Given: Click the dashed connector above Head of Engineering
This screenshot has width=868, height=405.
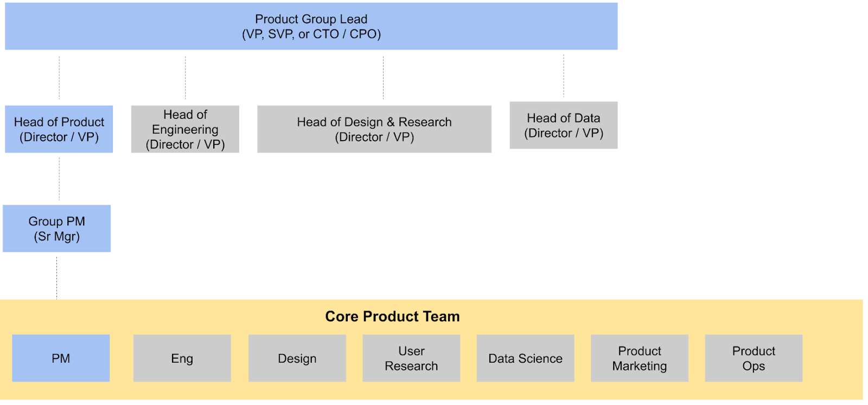Looking at the screenshot, I should coord(185,78).
